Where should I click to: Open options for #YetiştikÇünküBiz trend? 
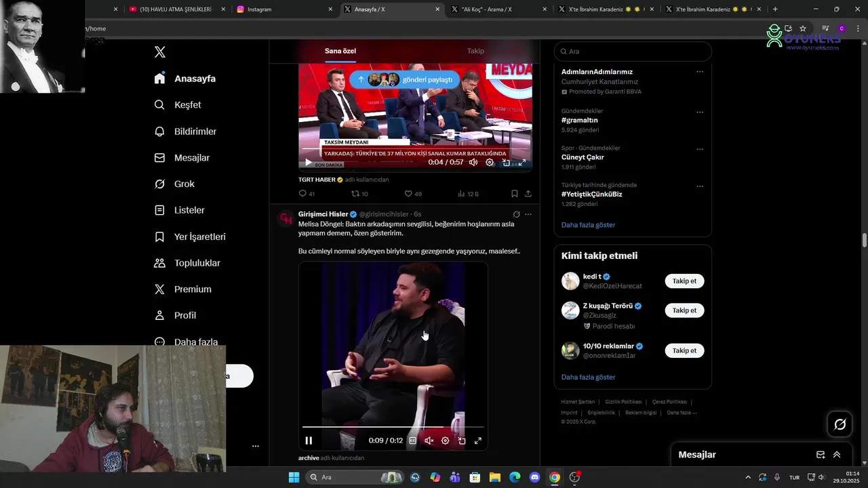700,186
